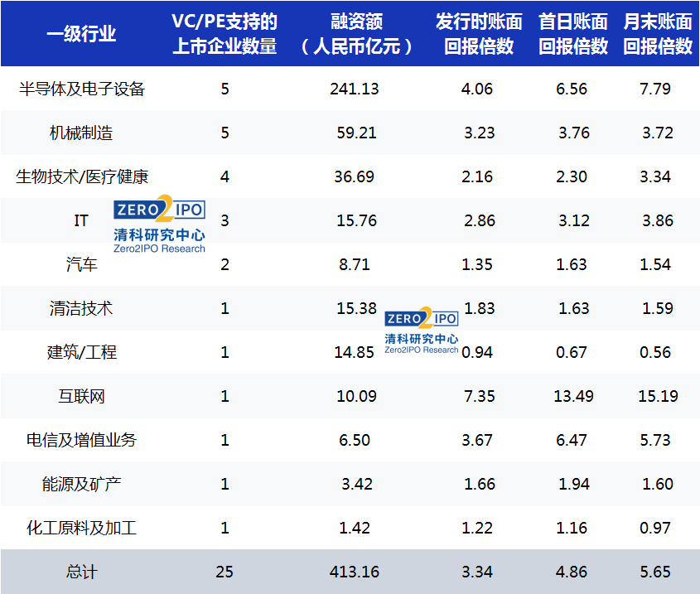Select the 月末账面回报倍数 header
The width and height of the screenshot is (700, 594).
[x=658, y=34]
